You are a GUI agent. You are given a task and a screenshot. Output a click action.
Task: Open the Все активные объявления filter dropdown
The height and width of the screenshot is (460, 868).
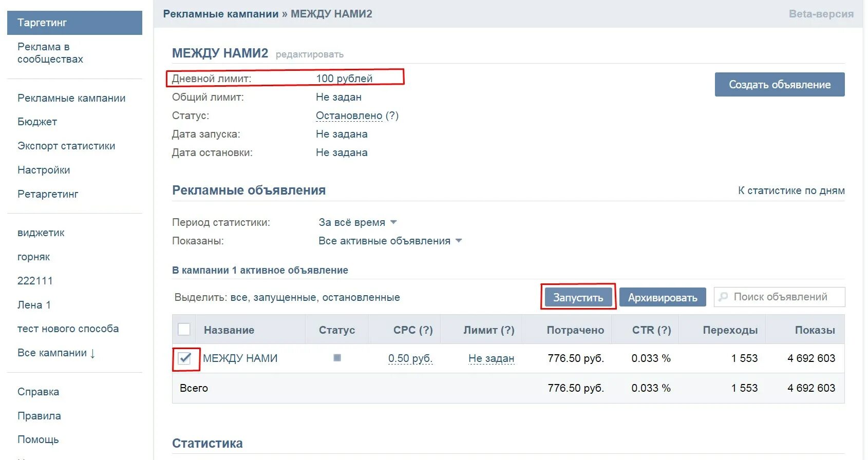click(390, 241)
